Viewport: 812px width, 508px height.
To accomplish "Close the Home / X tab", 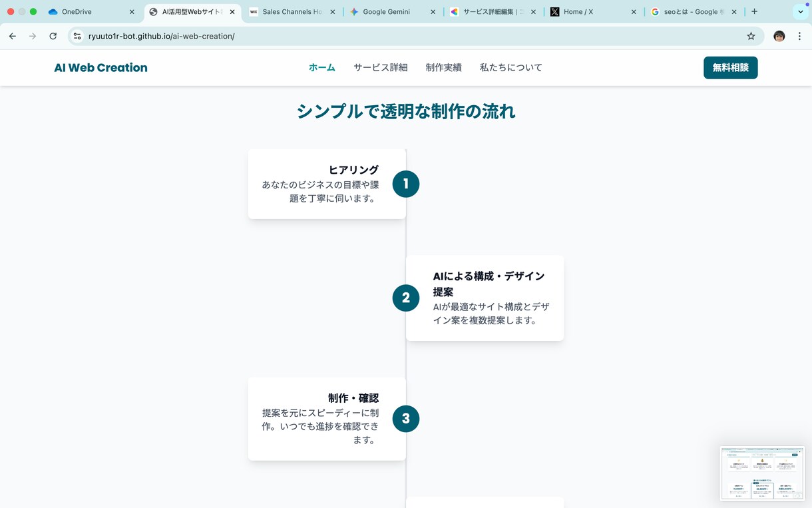I will [634, 12].
